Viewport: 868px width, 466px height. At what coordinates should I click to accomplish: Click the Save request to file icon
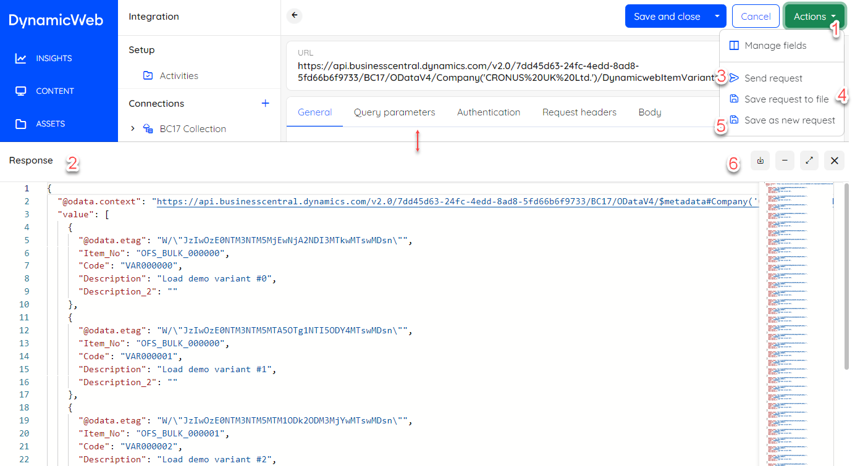pos(734,99)
